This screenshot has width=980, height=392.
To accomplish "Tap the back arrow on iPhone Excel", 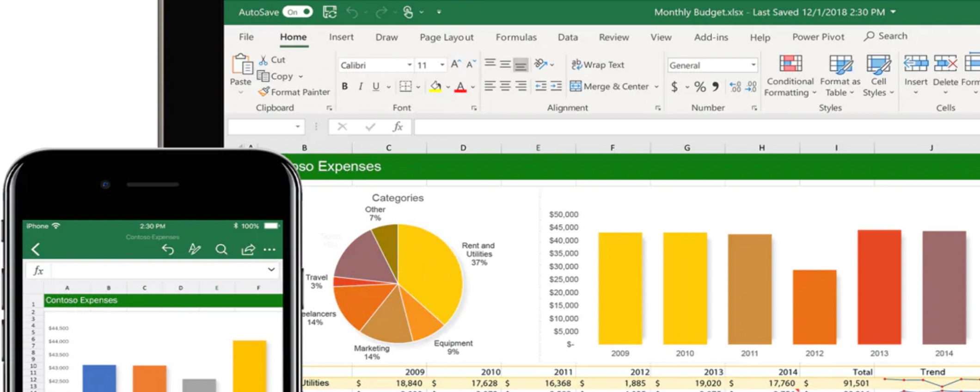I will [x=36, y=250].
